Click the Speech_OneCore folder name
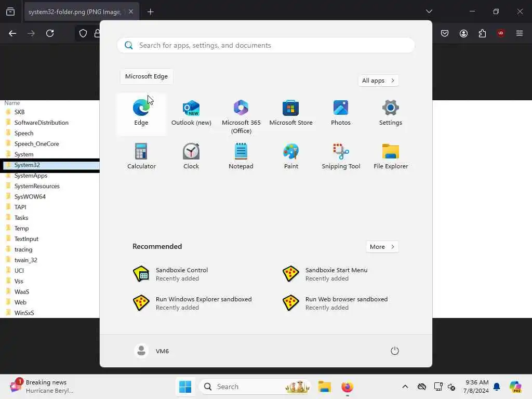This screenshot has height=399, width=532. click(x=37, y=144)
